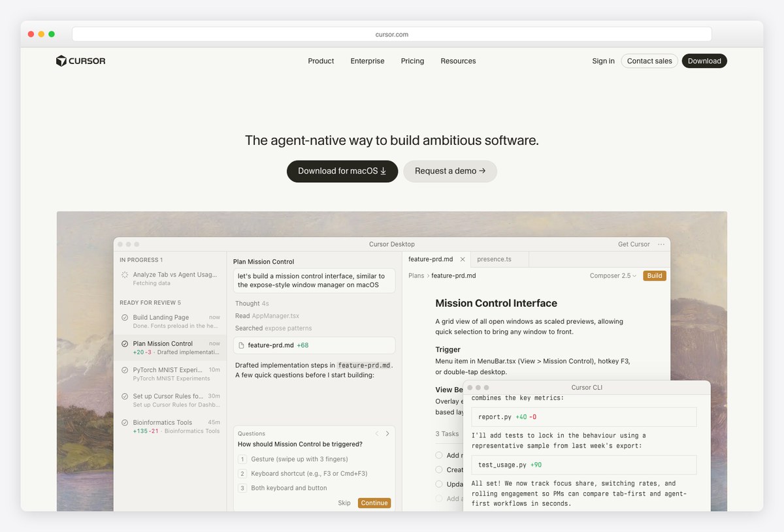Viewport: 784px width, 532px height.
Task: Click the number 2 badge for Keyboard shortcut option
Action: (242, 473)
